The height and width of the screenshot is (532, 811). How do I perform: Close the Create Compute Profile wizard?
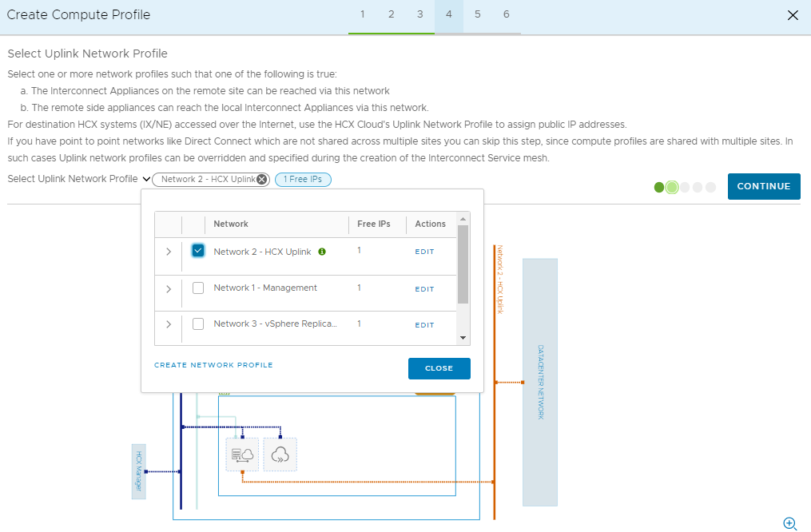tap(793, 15)
